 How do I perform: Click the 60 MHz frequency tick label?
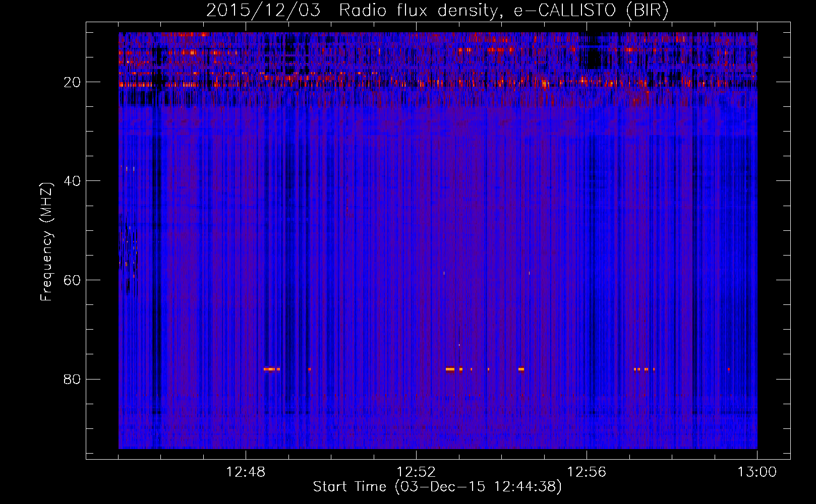(x=72, y=280)
